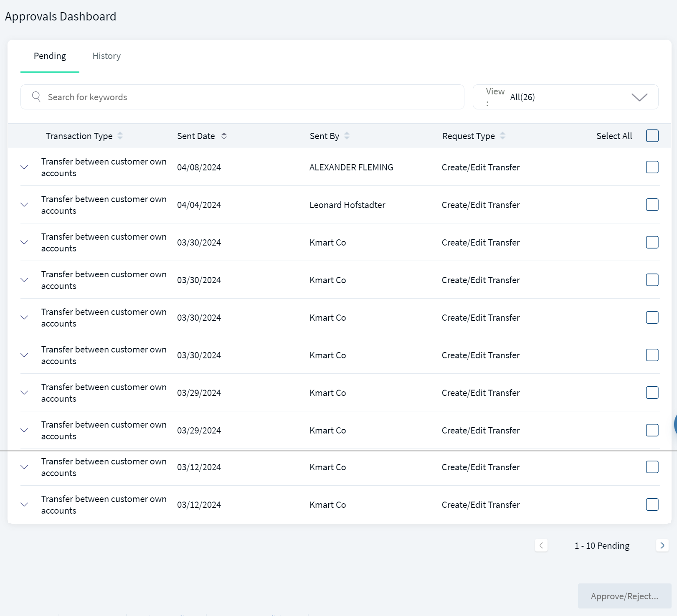
Task: Expand second 03/30/2024 Kmart Co row
Action: pyautogui.click(x=24, y=280)
